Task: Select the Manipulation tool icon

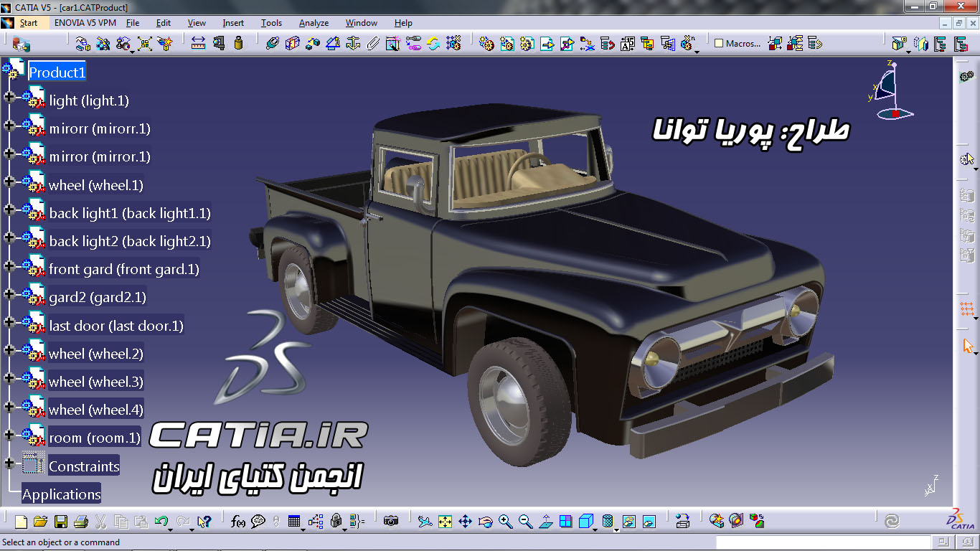Action: click(x=83, y=43)
